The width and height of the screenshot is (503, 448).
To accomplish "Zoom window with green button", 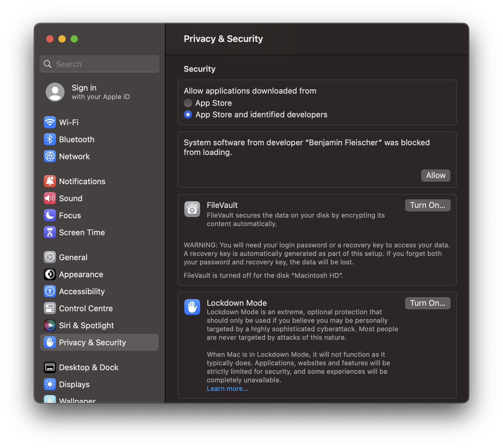I will 74,39.
